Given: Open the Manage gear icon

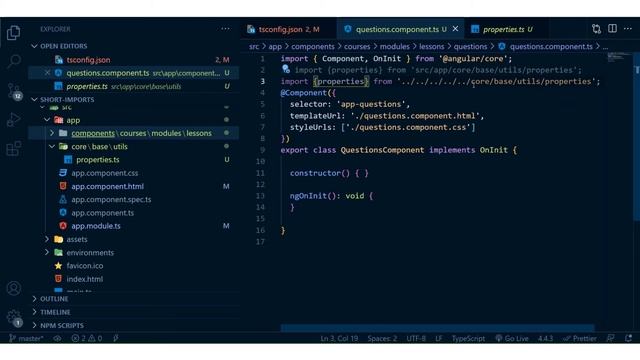Looking at the screenshot, I should coord(13,318).
